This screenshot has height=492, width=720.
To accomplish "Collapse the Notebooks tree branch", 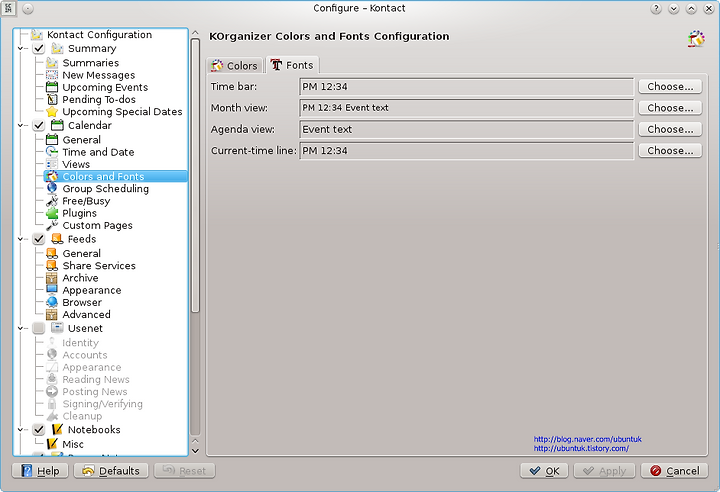I will tap(20, 430).
